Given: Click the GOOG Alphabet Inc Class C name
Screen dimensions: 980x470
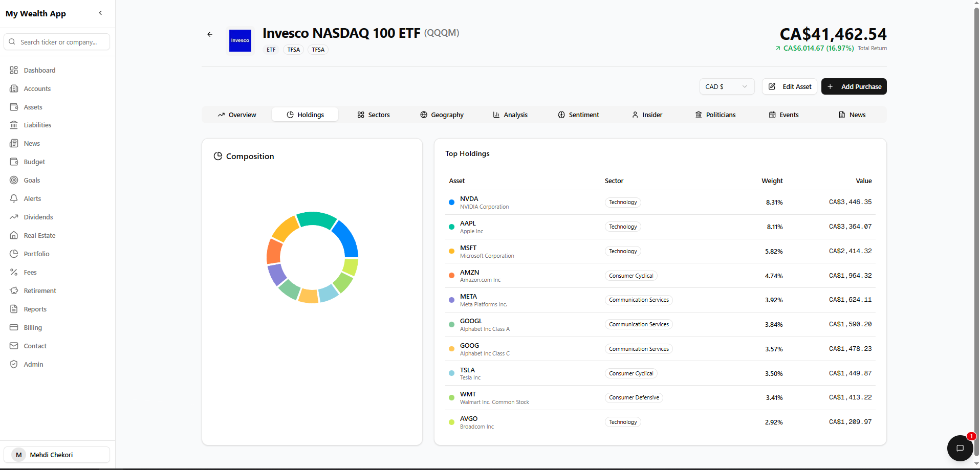Looking at the screenshot, I should click(485, 353).
